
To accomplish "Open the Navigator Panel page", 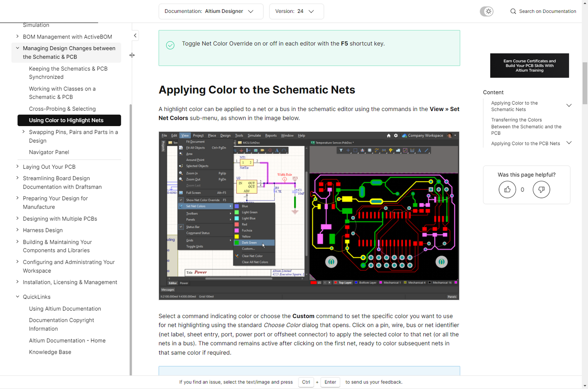I will point(49,152).
